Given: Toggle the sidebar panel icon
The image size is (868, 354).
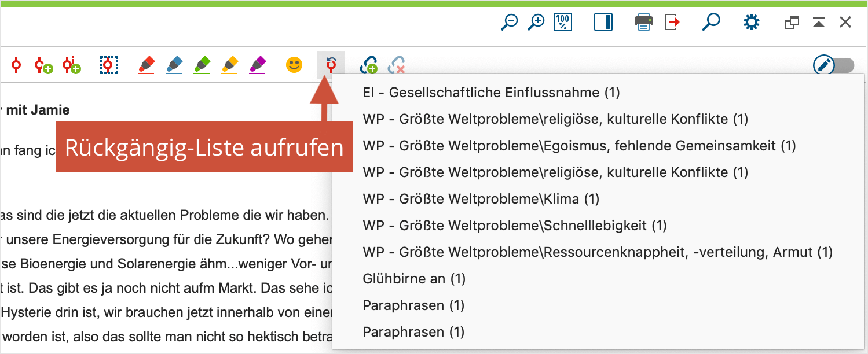Looking at the screenshot, I should 603,23.
